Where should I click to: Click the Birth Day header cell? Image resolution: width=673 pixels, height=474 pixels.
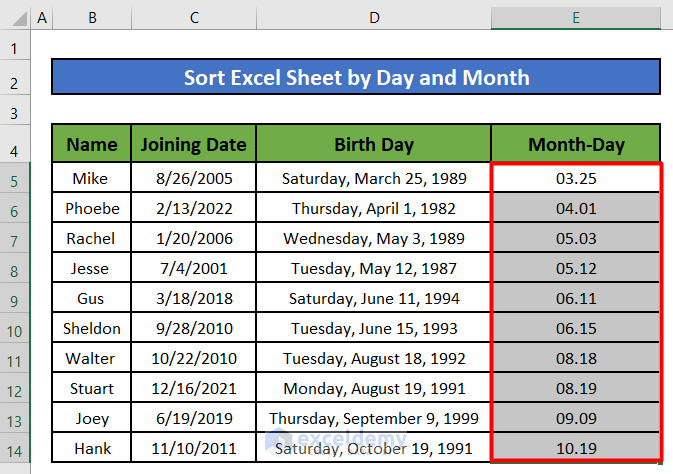[x=373, y=145]
